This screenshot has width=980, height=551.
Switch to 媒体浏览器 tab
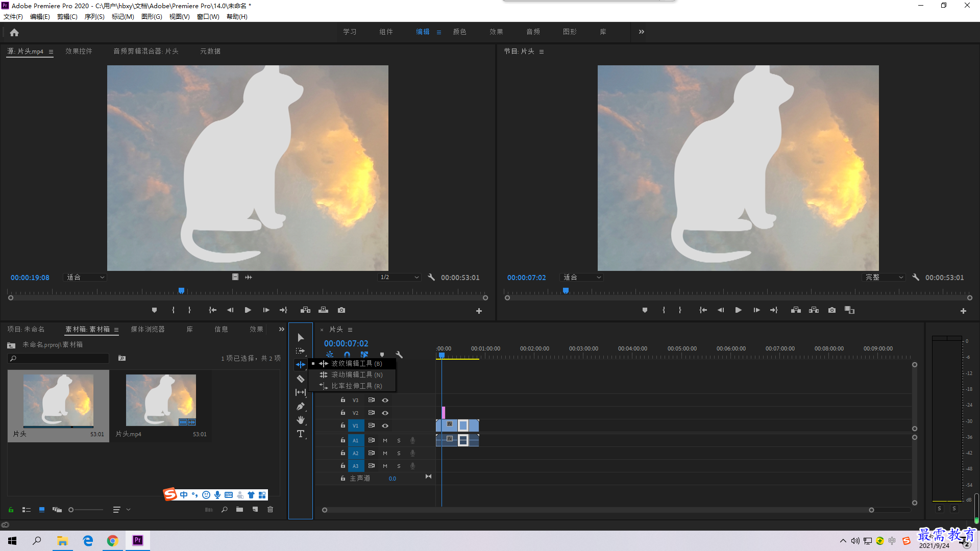click(x=148, y=330)
